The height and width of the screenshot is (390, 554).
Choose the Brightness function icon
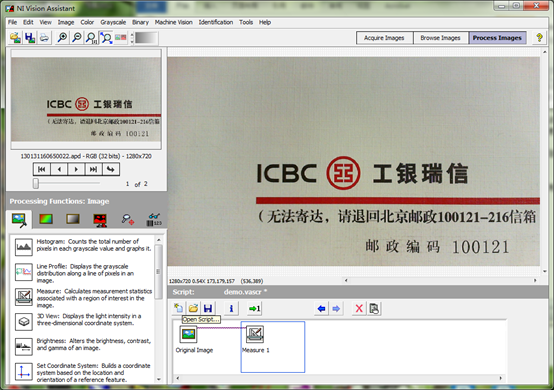point(24,347)
